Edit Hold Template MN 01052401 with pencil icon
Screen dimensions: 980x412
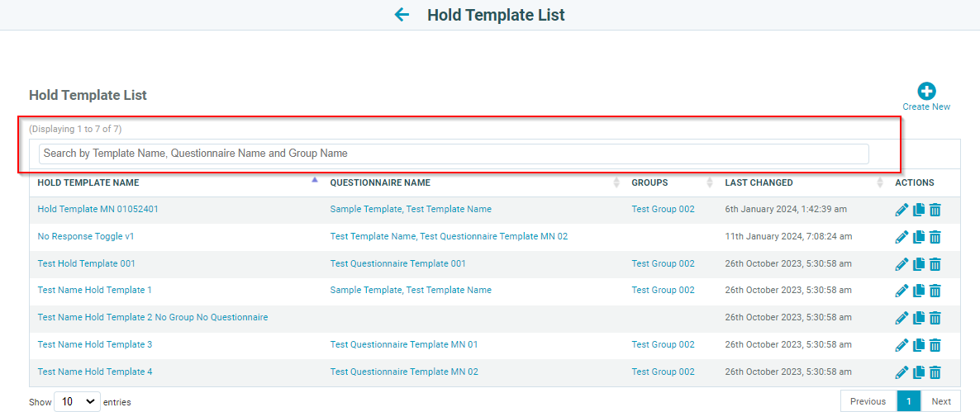coord(902,210)
